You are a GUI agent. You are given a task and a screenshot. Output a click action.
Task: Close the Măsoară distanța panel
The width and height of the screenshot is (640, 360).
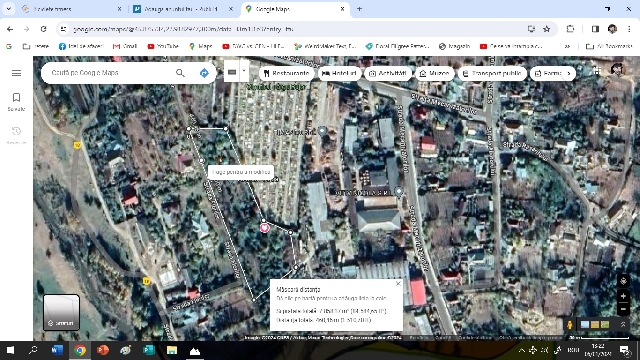click(398, 284)
